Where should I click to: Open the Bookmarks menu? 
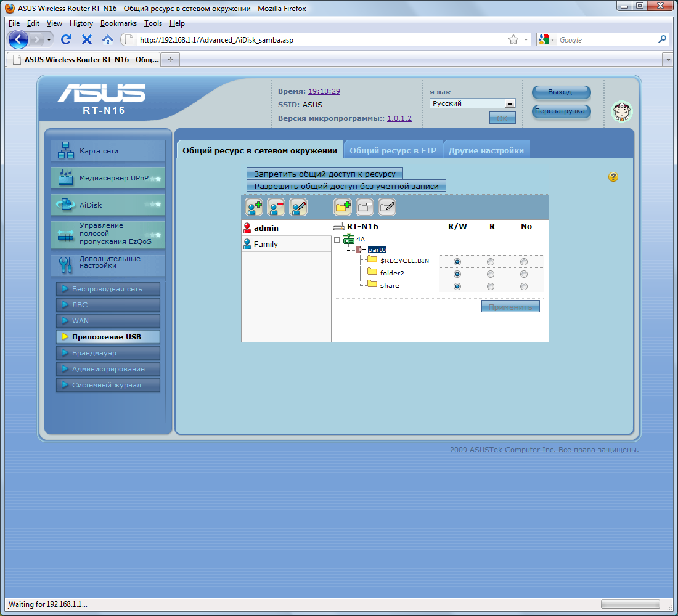coord(118,23)
